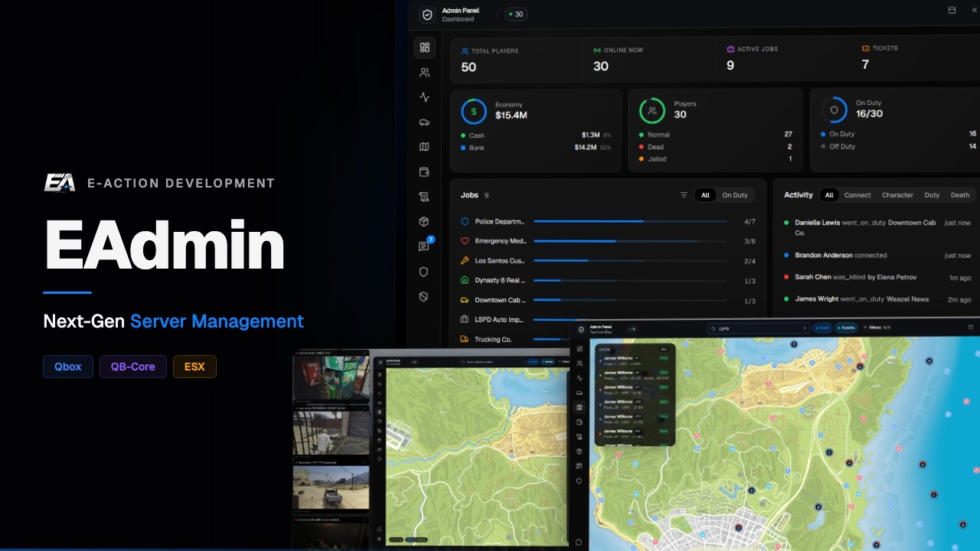
Task: Open Filters dropdown in Tactical Map window
Action: click(x=877, y=328)
